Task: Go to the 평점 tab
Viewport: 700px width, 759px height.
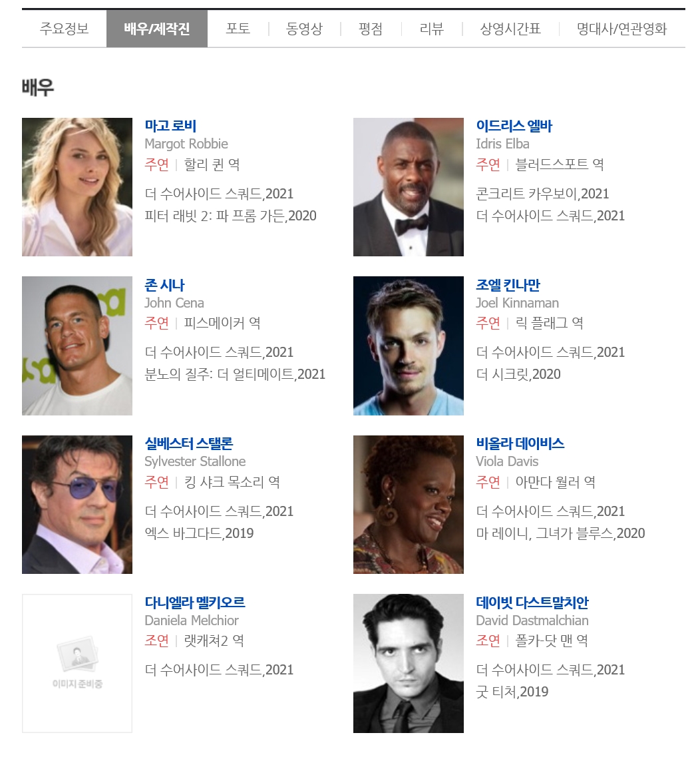Action: 371,29
